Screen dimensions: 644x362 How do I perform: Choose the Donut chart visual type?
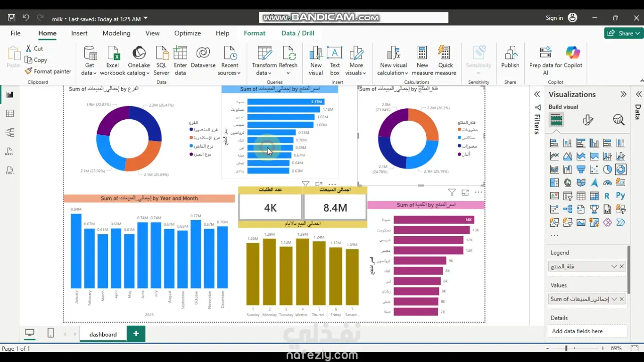621,170
